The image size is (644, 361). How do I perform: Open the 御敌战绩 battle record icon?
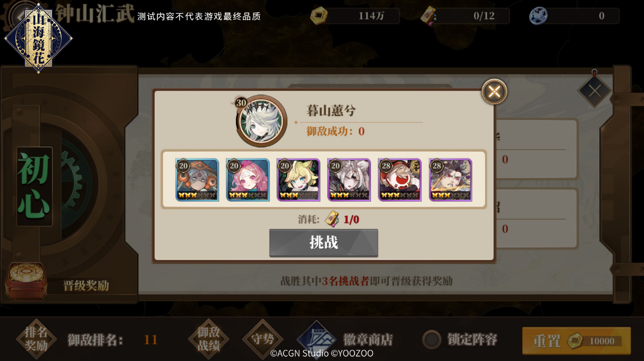point(209,339)
